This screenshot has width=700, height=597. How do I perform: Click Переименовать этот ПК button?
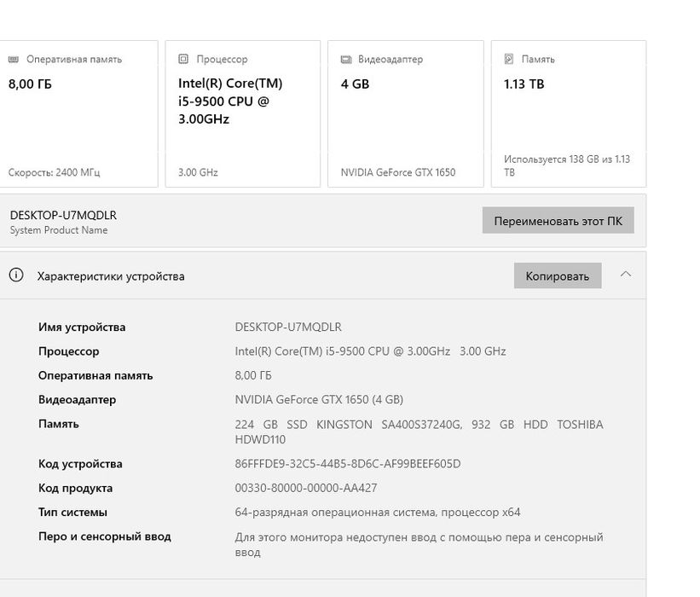pos(558,221)
